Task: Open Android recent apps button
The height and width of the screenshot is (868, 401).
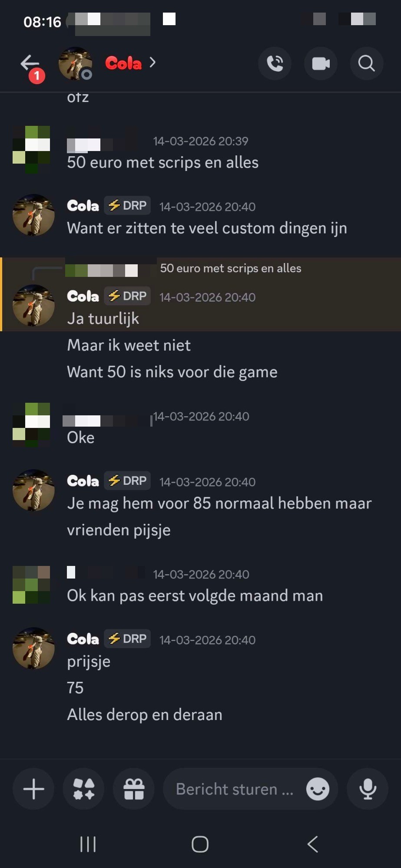Action: pyautogui.click(x=88, y=845)
